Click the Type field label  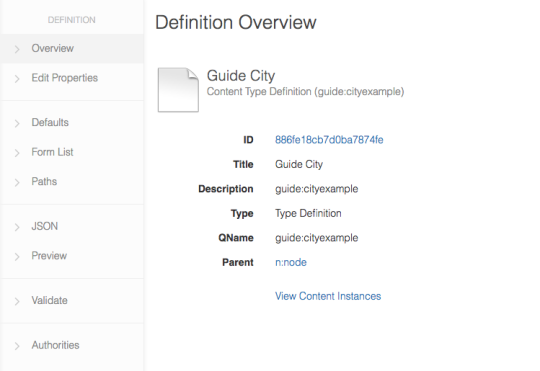[x=242, y=214]
